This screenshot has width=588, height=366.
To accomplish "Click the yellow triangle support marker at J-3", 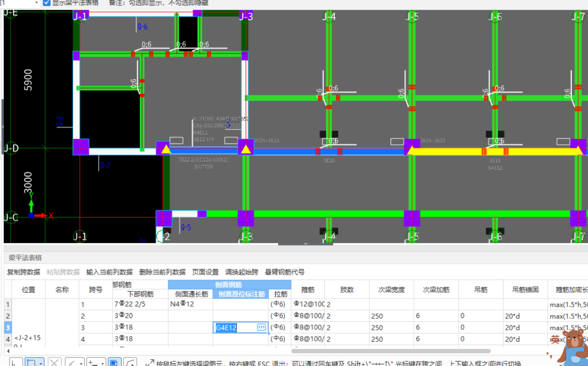I will [246, 149].
